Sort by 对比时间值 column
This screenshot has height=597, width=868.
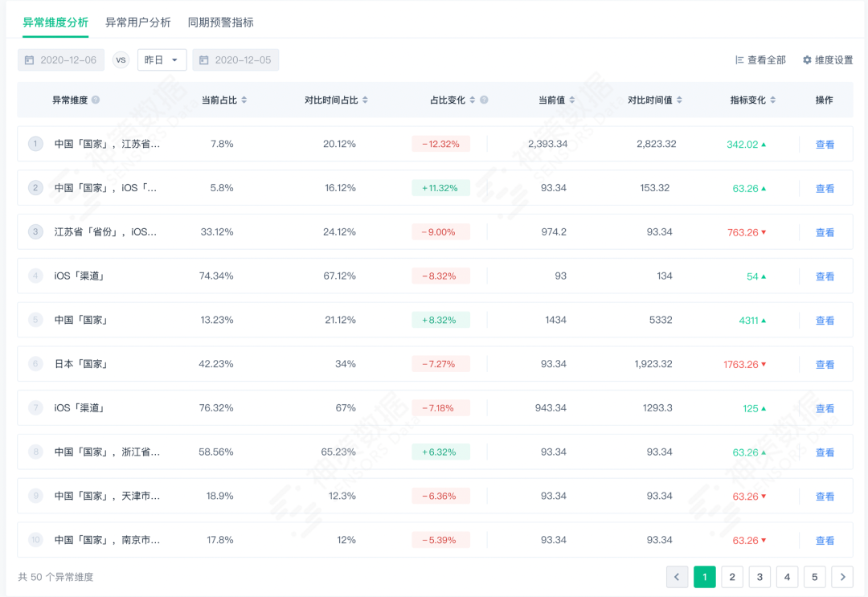tap(679, 100)
